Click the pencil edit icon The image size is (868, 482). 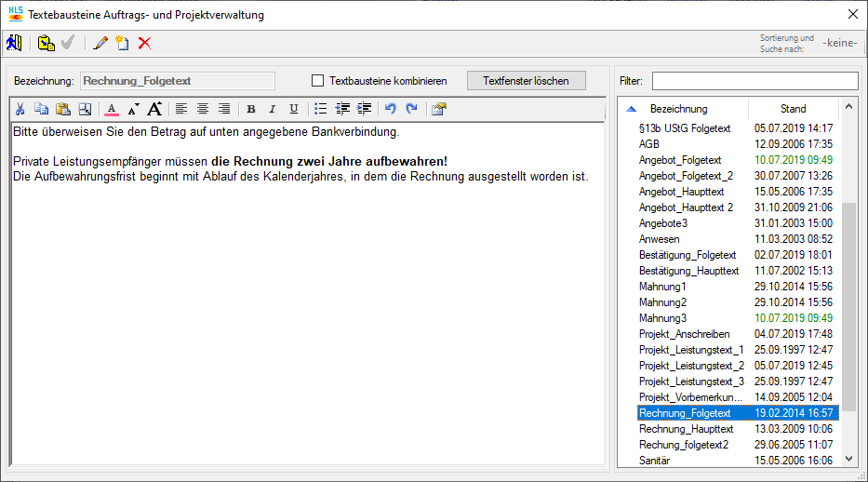coord(100,43)
